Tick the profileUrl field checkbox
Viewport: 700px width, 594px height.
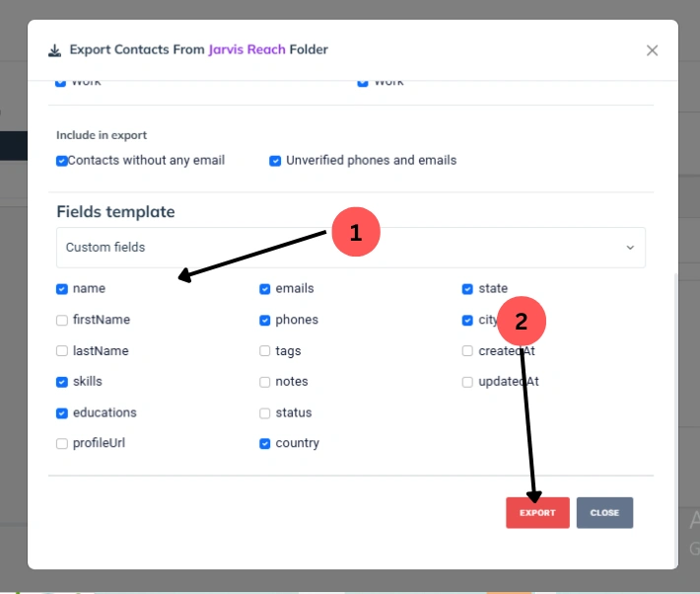(x=62, y=444)
